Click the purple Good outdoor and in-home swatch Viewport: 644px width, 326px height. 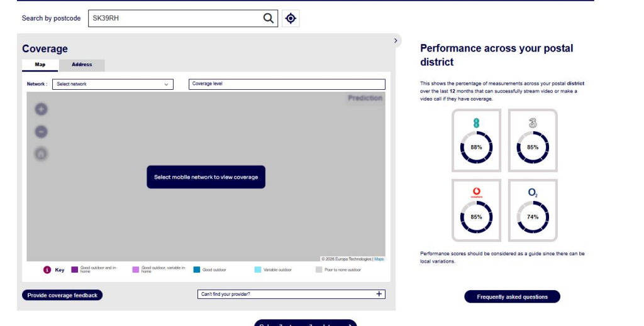tap(74, 270)
